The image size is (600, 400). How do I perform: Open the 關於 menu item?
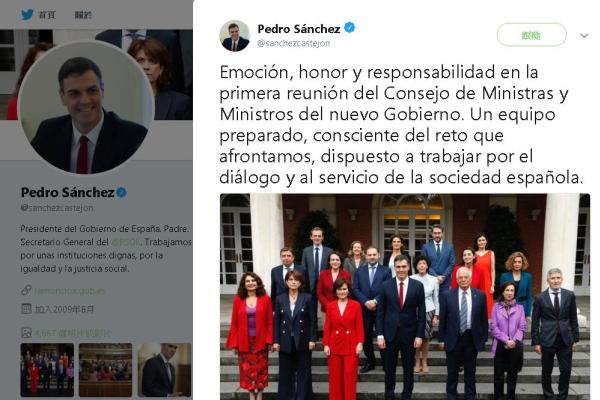coord(83,15)
